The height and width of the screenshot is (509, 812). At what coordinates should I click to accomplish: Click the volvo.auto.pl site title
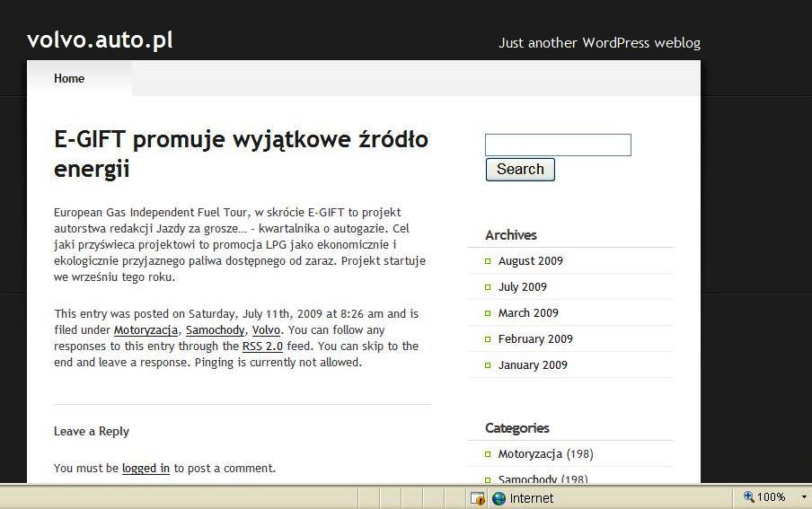coord(100,40)
